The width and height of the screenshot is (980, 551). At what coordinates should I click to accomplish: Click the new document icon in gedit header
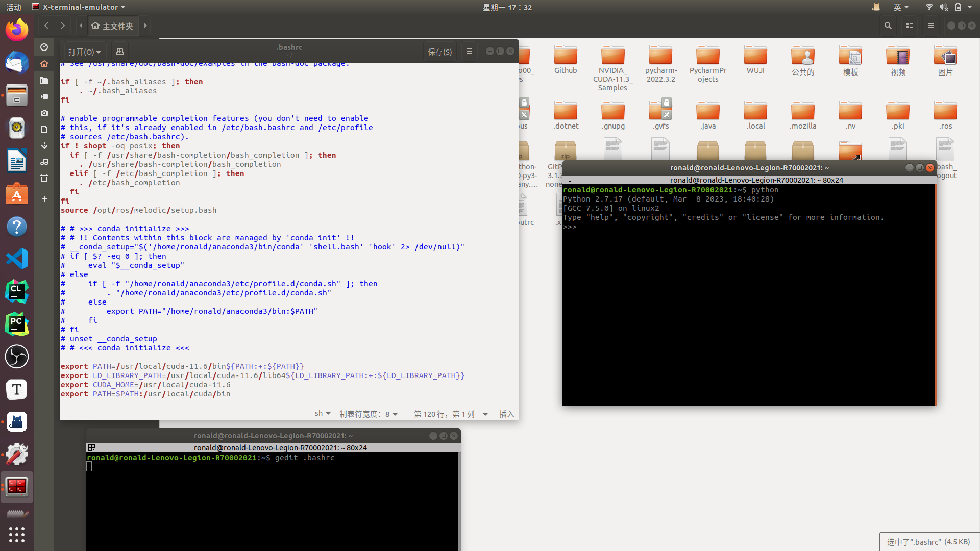click(x=120, y=52)
